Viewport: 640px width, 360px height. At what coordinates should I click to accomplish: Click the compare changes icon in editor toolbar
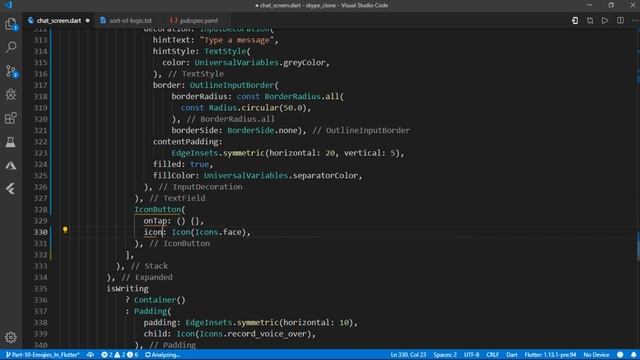pos(590,20)
